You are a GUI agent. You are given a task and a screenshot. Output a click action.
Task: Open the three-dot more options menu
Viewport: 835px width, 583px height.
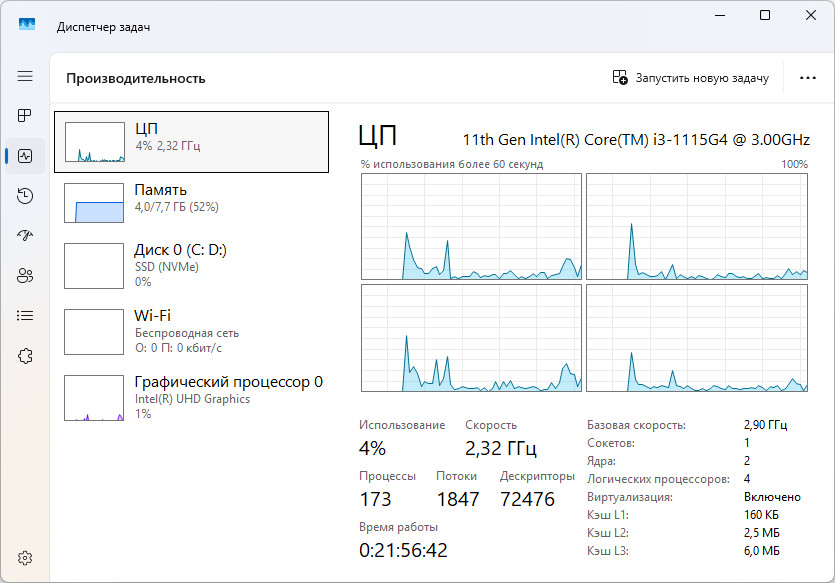807,78
